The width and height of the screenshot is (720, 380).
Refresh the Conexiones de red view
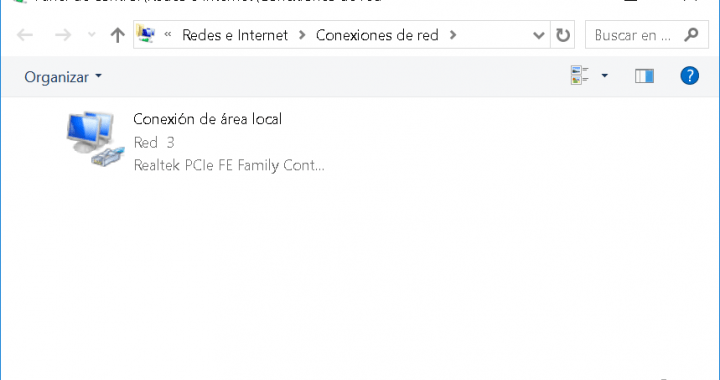pyautogui.click(x=562, y=35)
